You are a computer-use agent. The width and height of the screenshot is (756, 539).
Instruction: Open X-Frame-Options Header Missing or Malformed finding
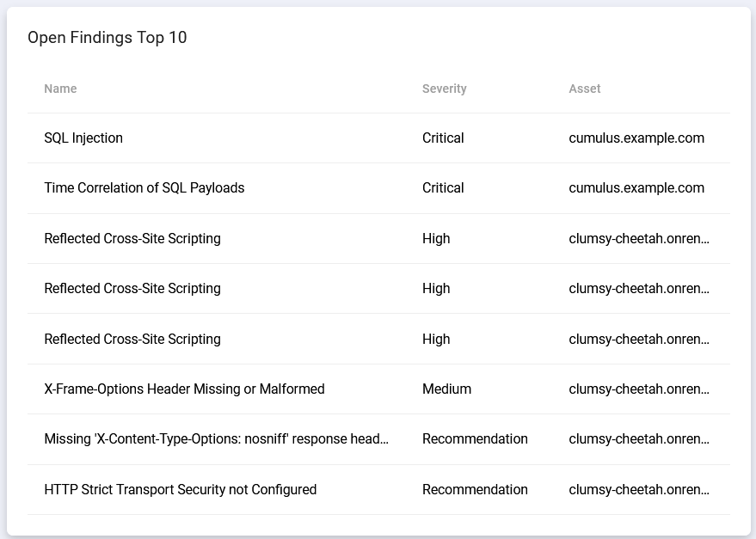(184, 389)
